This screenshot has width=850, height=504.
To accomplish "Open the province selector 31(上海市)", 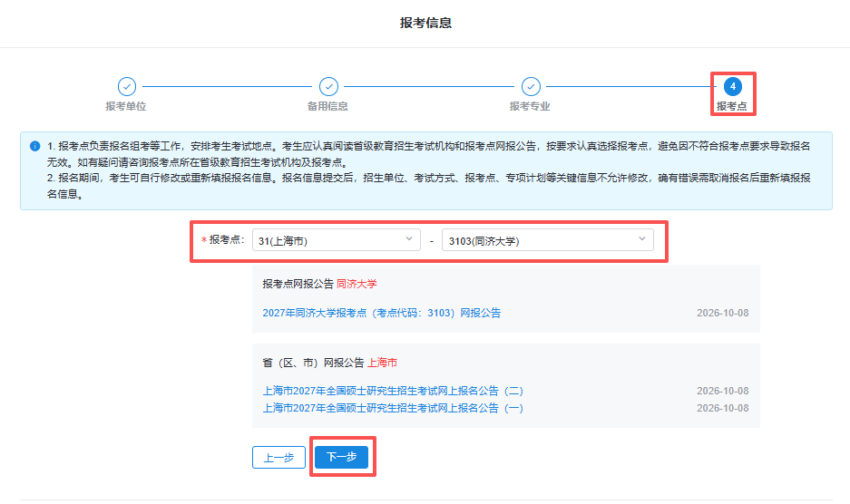I will (336, 239).
